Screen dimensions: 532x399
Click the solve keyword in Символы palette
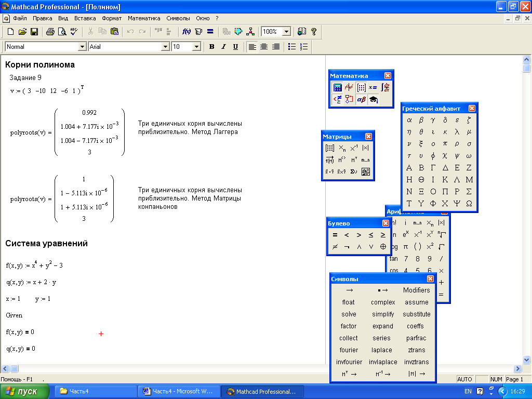(x=349, y=314)
